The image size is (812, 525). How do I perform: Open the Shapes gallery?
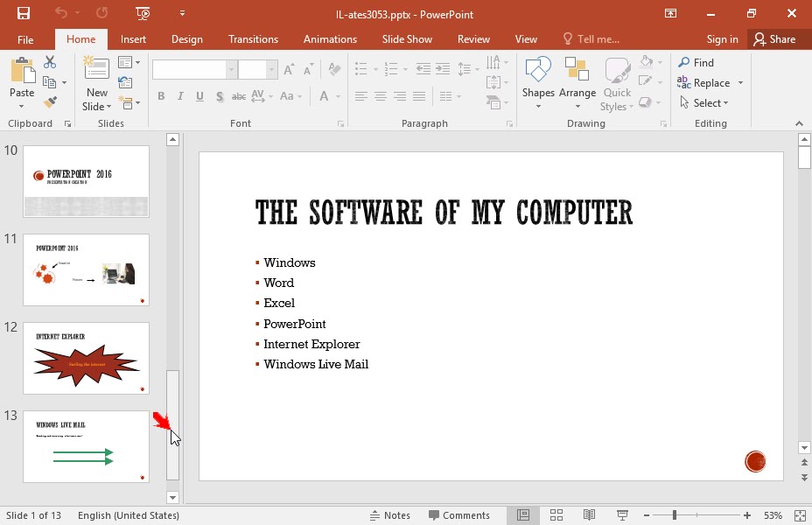(x=538, y=83)
